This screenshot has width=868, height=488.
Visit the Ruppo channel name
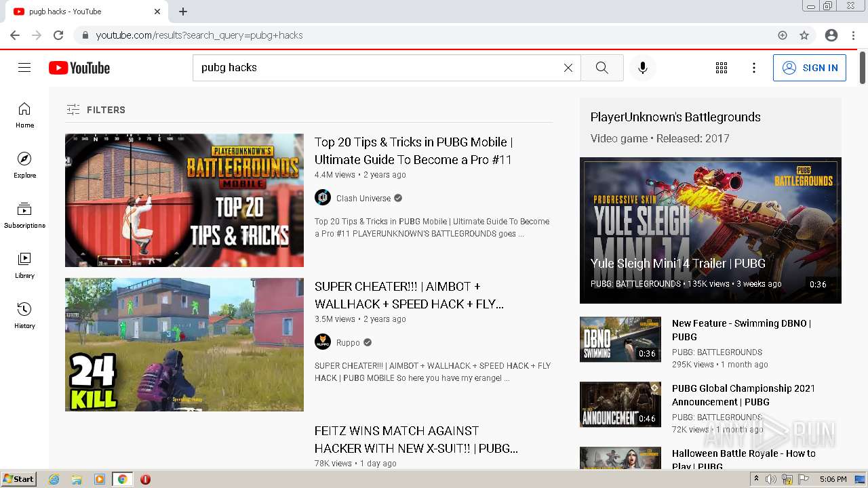[x=348, y=343]
